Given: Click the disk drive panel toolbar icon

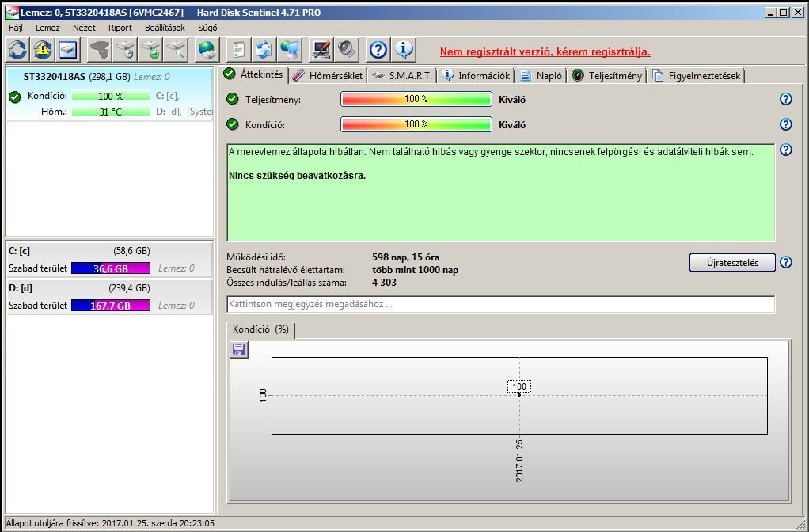Looking at the screenshot, I should point(68,50).
